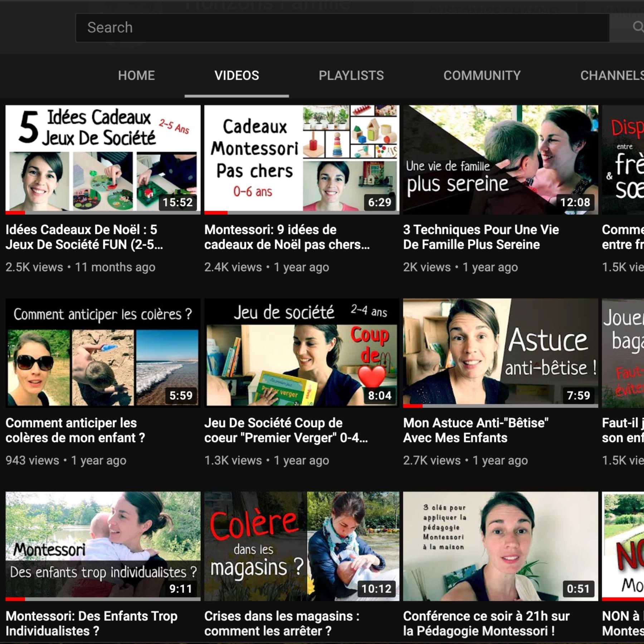Click title '3 Techniques Pour Une Vie De Famille Plus Sereine'
The width and height of the screenshot is (644, 644).
(x=481, y=237)
